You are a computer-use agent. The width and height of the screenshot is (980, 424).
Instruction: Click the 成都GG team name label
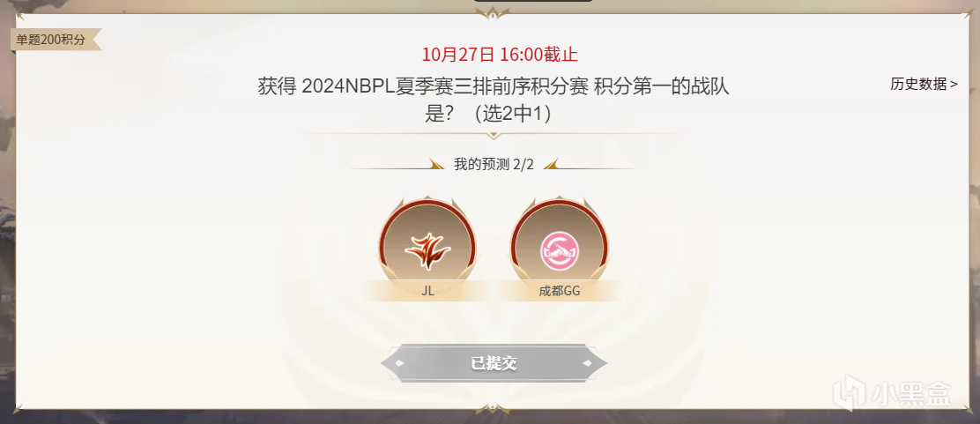click(x=560, y=291)
